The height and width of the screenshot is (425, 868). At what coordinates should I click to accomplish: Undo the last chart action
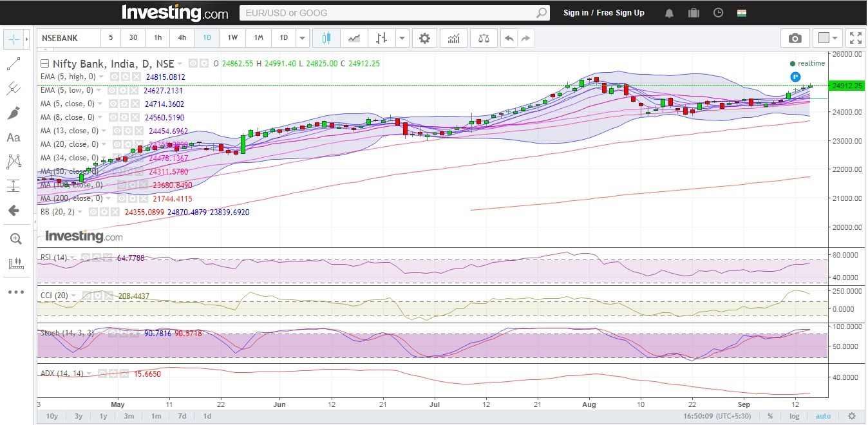click(x=509, y=38)
